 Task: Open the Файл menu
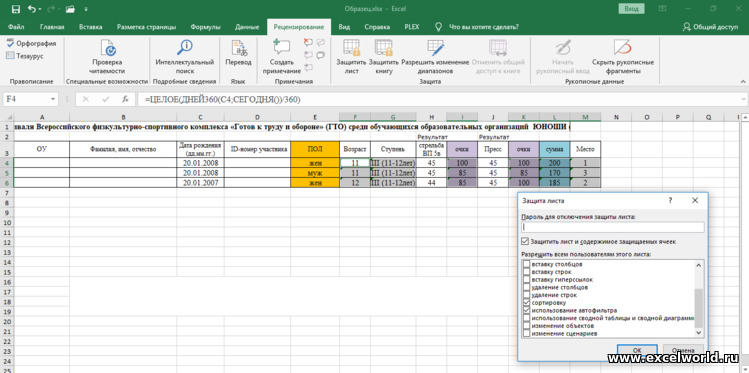point(16,27)
